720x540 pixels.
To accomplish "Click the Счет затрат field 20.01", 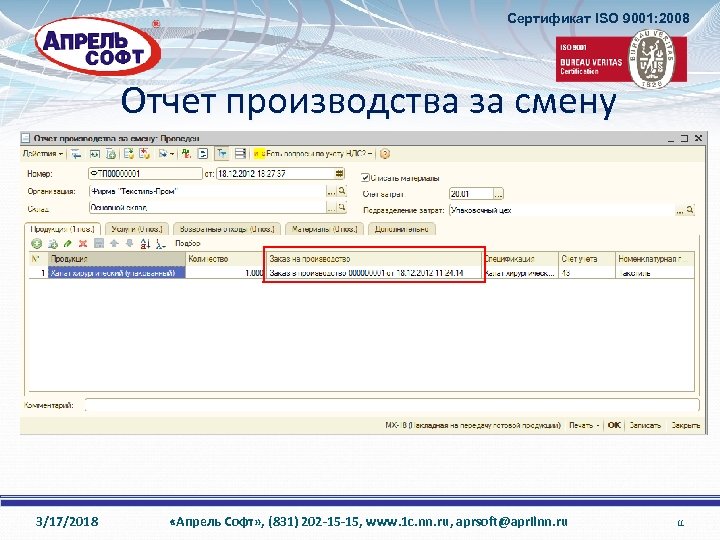I will click(471, 194).
